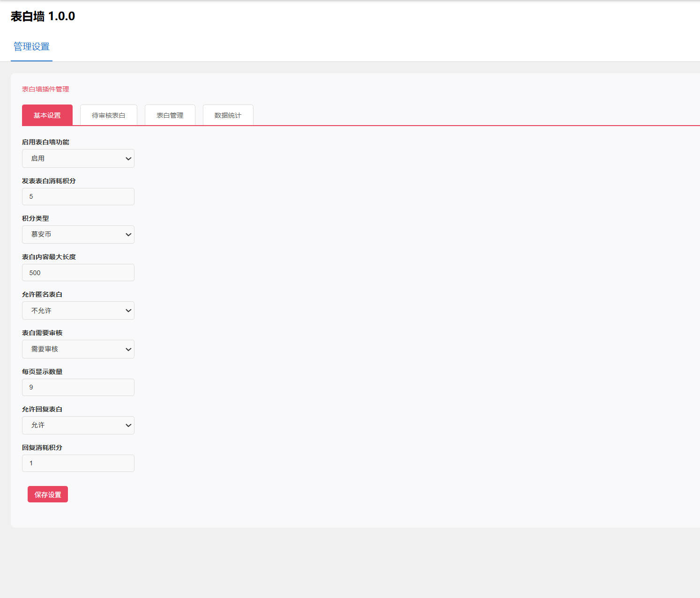700x598 pixels.
Task: Click the 积分类型 label
Action: point(36,218)
